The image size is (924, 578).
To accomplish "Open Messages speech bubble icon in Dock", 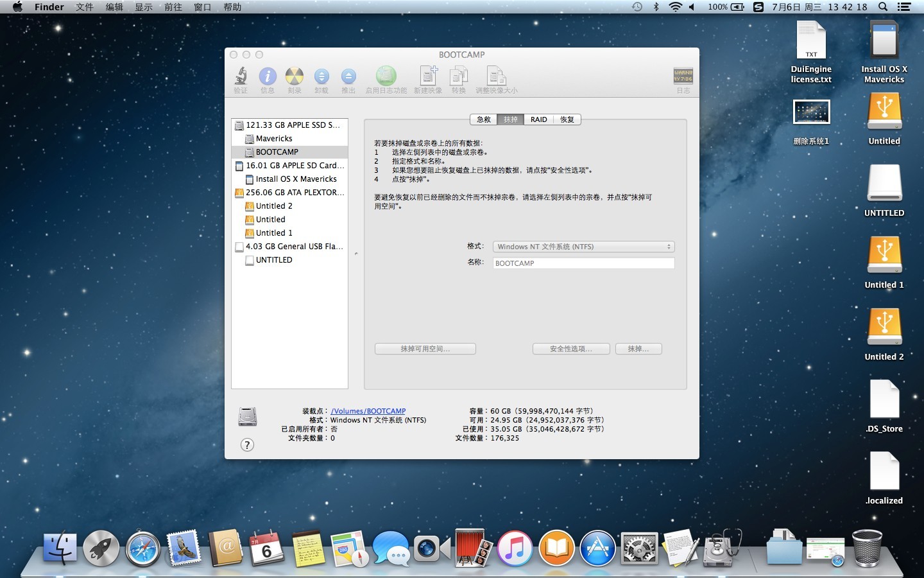I will [x=391, y=548].
